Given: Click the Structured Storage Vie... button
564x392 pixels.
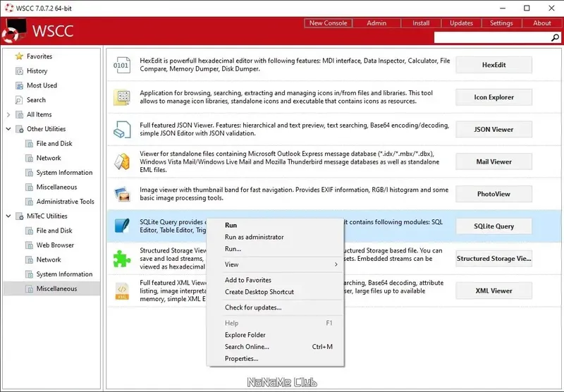Looking at the screenshot, I should (x=494, y=259).
